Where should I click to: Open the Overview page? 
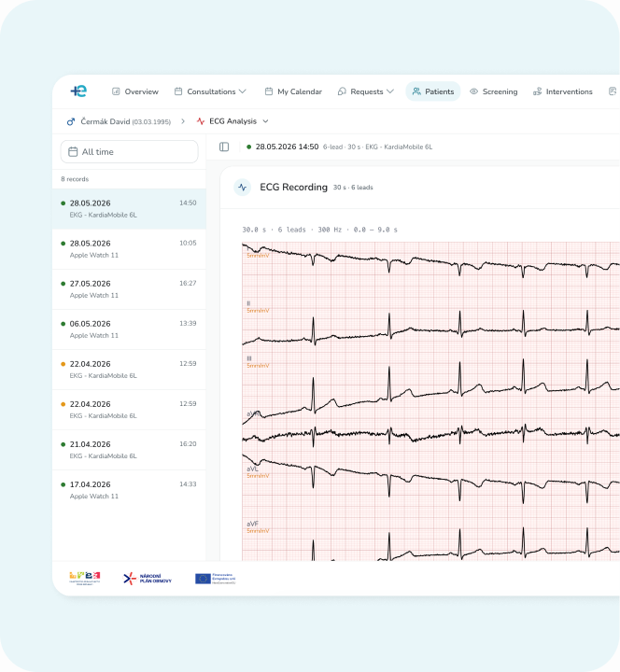pos(135,91)
